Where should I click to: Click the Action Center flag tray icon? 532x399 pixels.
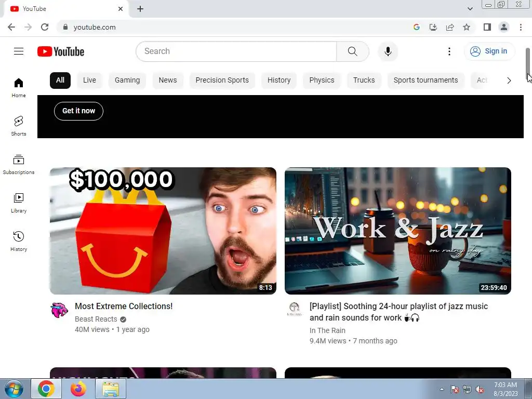[x=455, y=389]
